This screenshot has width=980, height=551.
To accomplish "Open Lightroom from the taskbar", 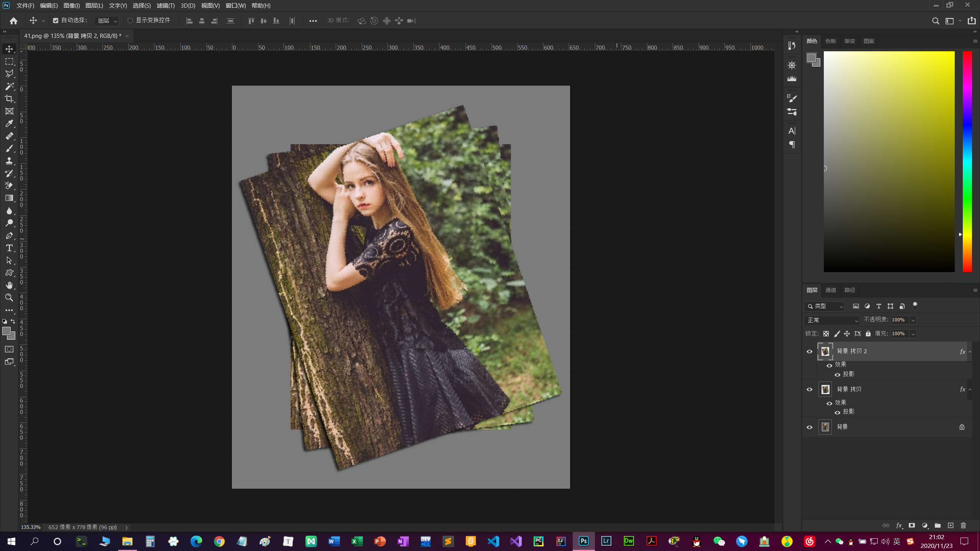I will (606, 541).
